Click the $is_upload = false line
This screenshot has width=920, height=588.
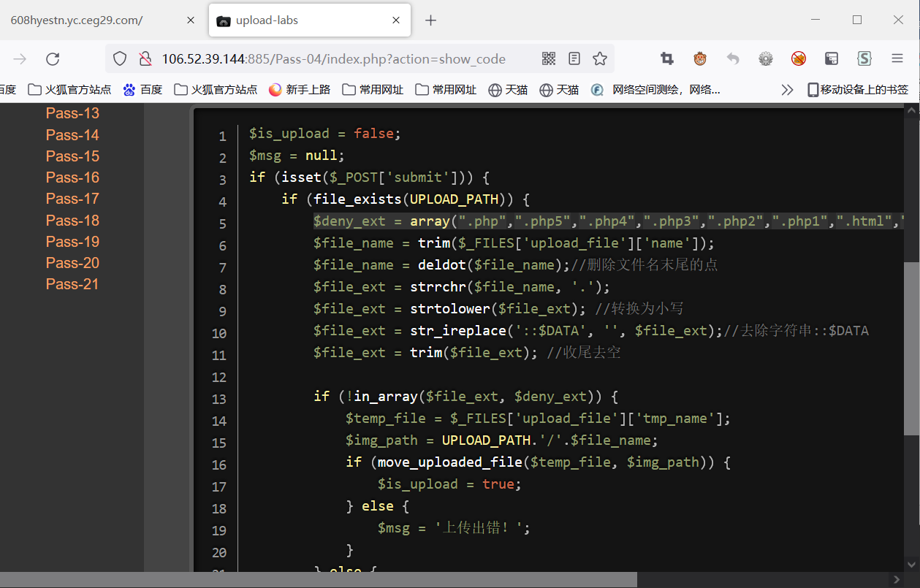(x=325, y=134)
